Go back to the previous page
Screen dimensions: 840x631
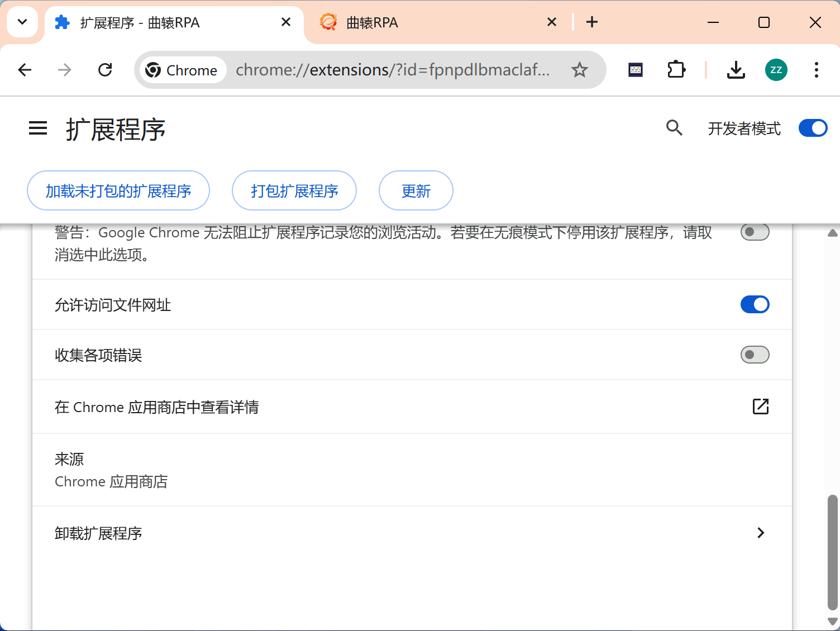(x=25, y=70)
